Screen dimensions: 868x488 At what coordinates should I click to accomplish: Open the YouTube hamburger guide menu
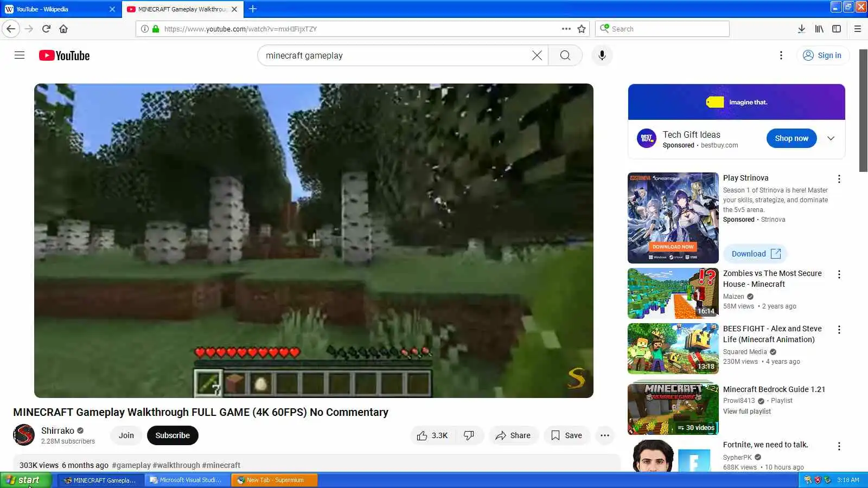[x=20, y=55]
